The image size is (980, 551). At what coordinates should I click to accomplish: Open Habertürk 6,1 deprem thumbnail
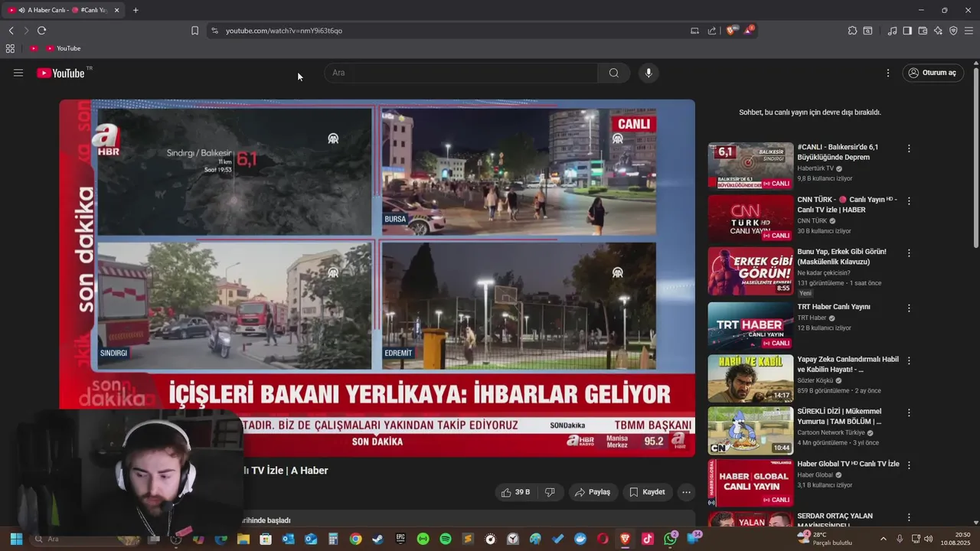[x=750, y=166]
